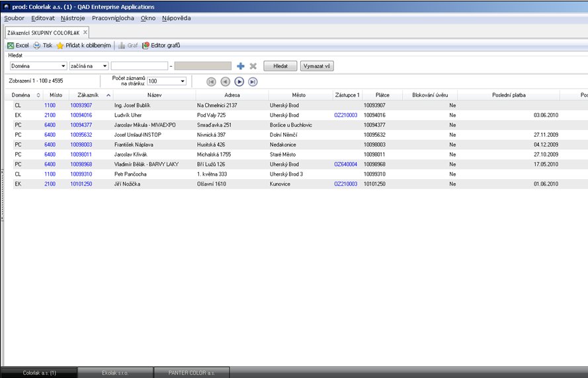Open customer link 10098003
Viewport: 588px width, 378px height.
coord(81,145)
